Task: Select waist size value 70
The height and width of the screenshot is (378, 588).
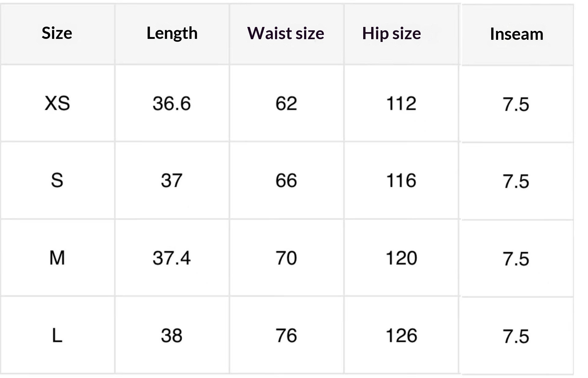Action: tap(286, 258)
